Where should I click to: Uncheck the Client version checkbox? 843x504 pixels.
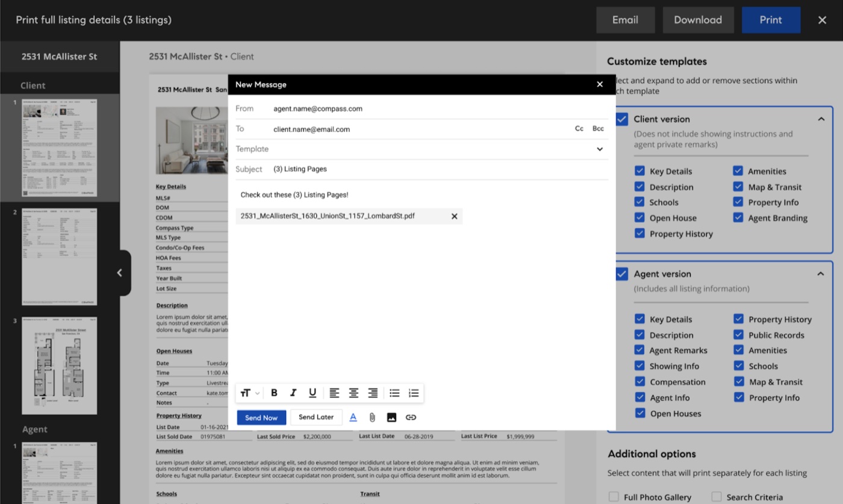[x=622, y=119]
